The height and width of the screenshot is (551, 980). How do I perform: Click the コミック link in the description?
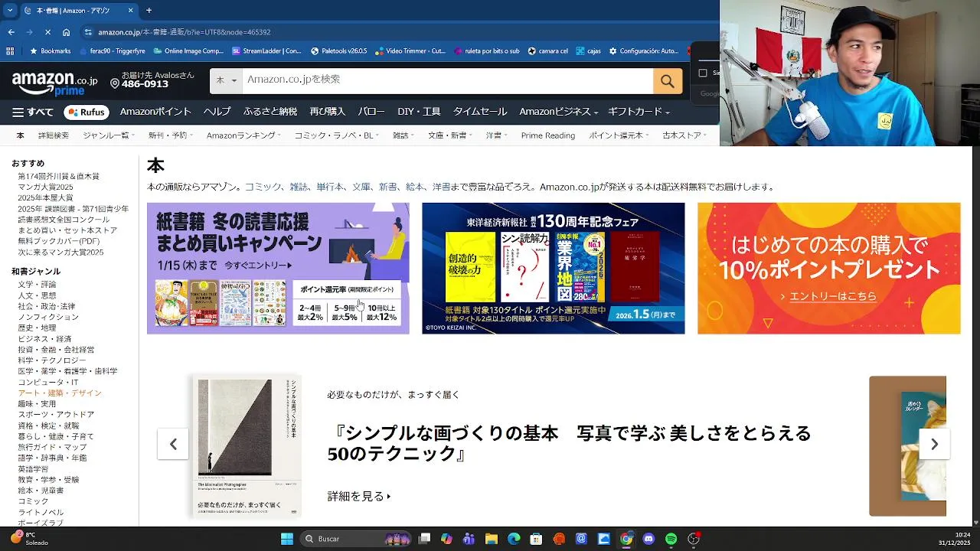pos(263,187)
